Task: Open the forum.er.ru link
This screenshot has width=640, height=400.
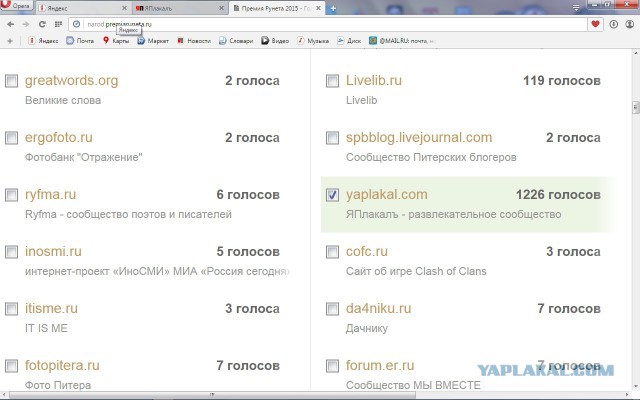Action: [380, 365]
